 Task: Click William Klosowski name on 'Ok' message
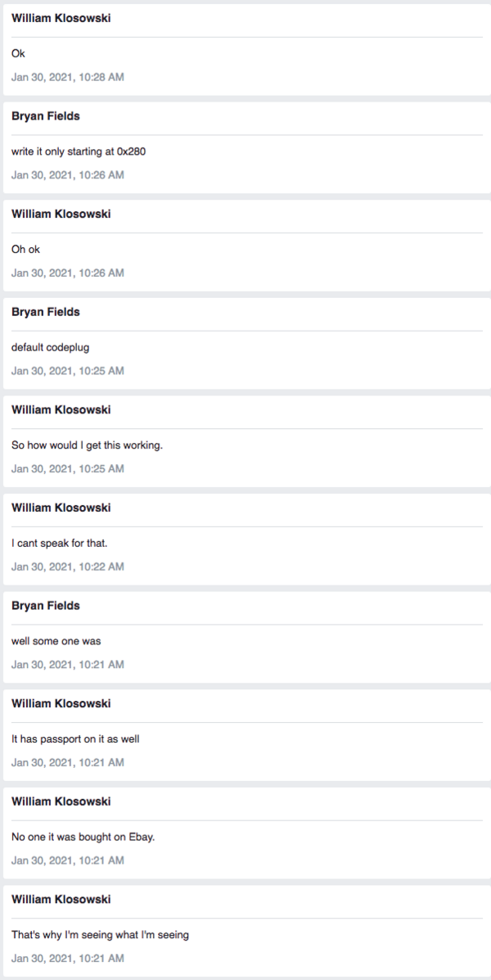pos(61,18)
